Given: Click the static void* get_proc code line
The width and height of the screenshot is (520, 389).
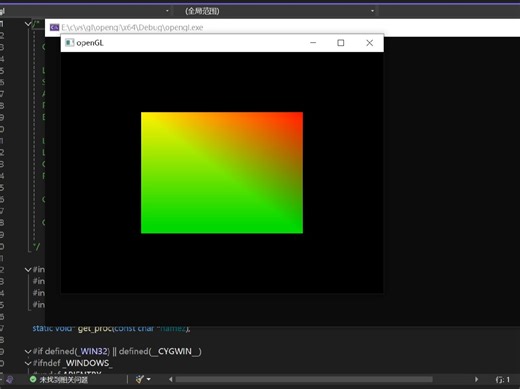Looking at the screenshot, I should [x=111, y=329].
